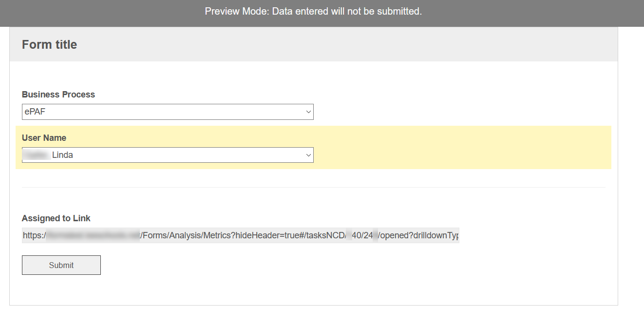Click the /Forms/Analysis/Metrics part of the URL

pyautogui.click(x=186, y=235)
